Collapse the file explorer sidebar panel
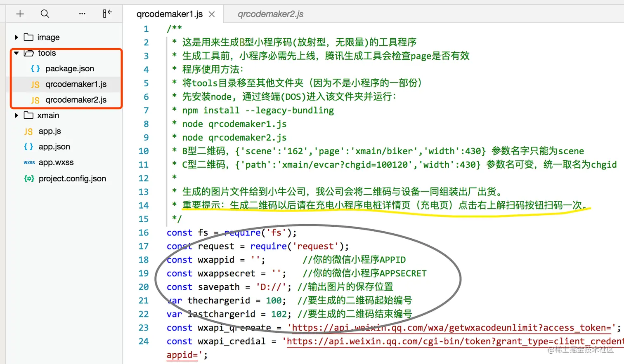Image resolution: width=624 pixels, height=364 pixels. pyautogui.click(x=107, y=14)
